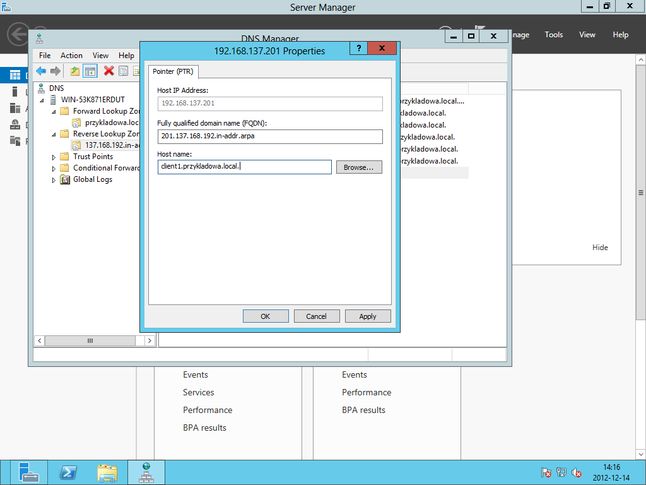
Task: Click the Global Logs icon
Action: (65, 179)
